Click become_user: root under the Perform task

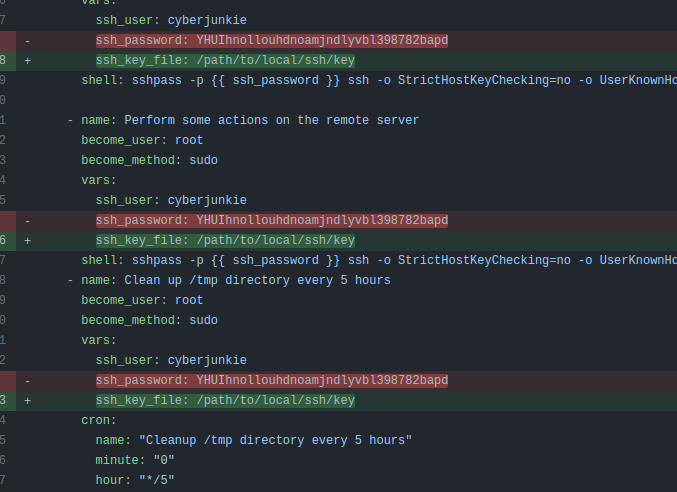142,140
